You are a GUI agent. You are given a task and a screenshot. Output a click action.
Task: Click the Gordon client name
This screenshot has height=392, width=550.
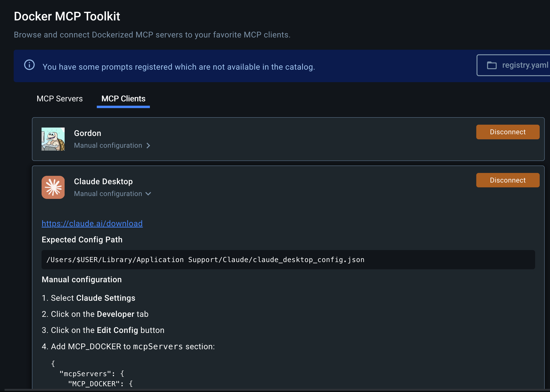coord(88,133)
